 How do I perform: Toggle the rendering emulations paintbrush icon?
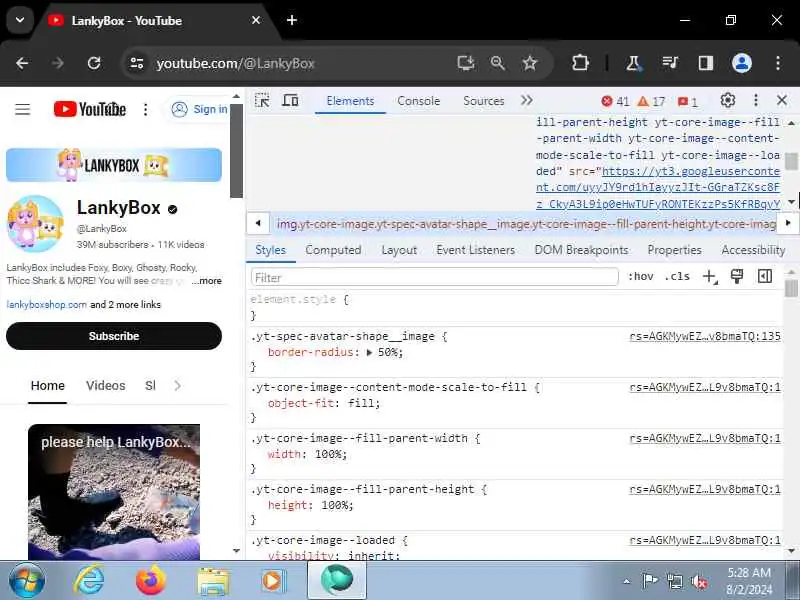coord(737,277)
